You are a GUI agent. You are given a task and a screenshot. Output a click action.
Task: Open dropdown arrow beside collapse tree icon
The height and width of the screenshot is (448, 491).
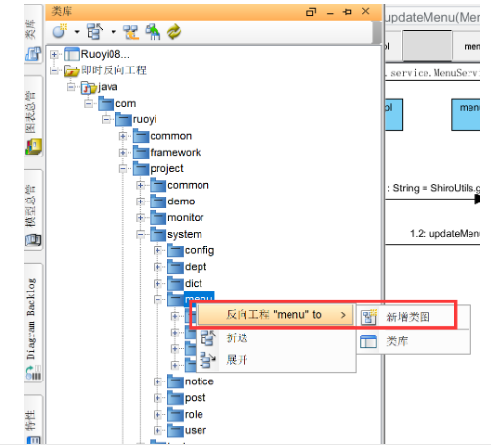pyautogui.click(x=113, y=32)
